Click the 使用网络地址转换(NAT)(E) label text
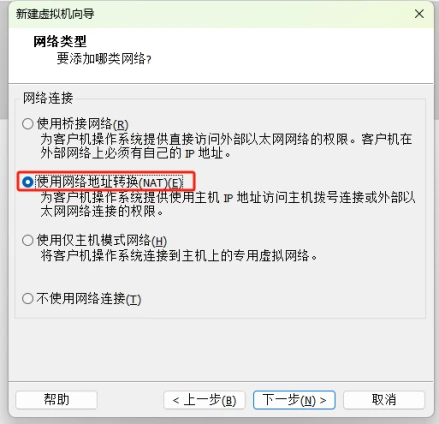This screenshot has width=439, height=424. pyautogui.click(x=110, y=182)
